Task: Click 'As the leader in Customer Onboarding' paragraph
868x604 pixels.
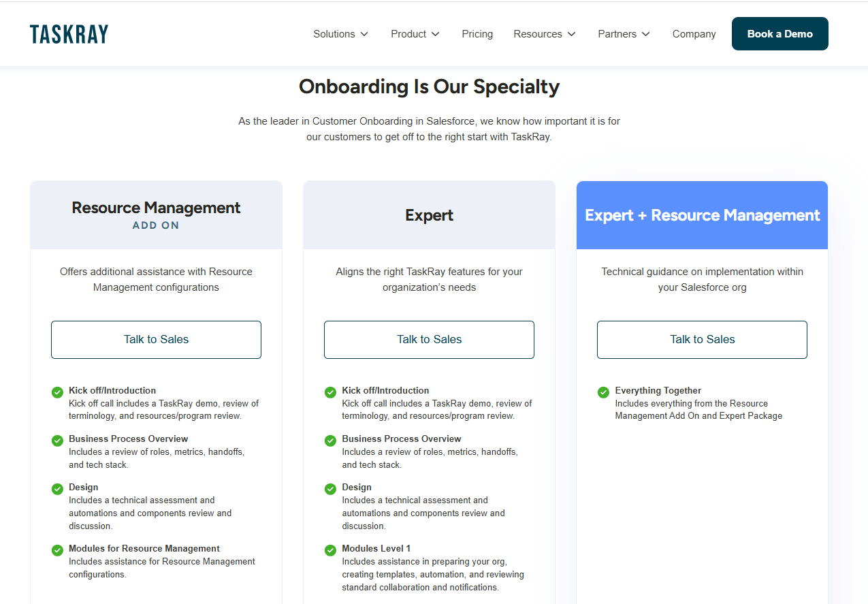Action: tap(429, 129)
